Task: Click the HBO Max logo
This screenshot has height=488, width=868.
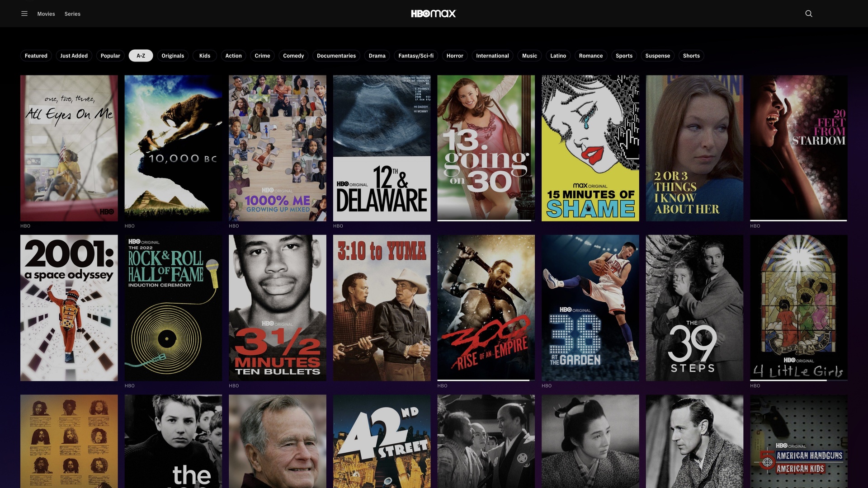Action: 434,14
